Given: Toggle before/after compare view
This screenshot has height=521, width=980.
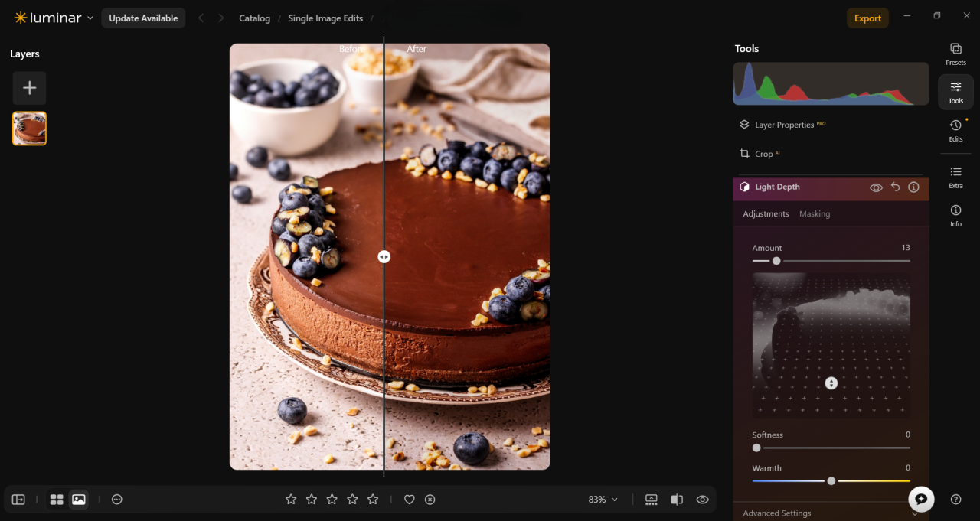Looking at the screenshot, I should point(677,500).
